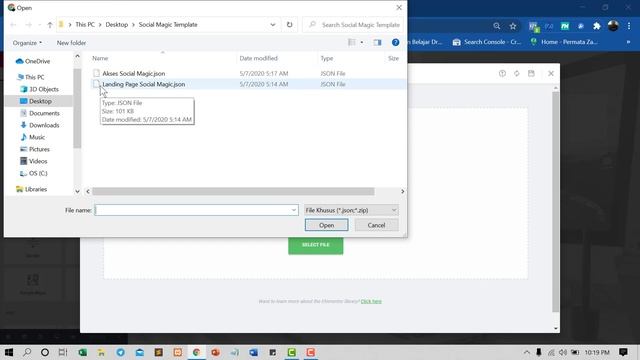Click the Back navigation arrow
This screenshot has height=360, width=640.
click(x=13, y=25)
